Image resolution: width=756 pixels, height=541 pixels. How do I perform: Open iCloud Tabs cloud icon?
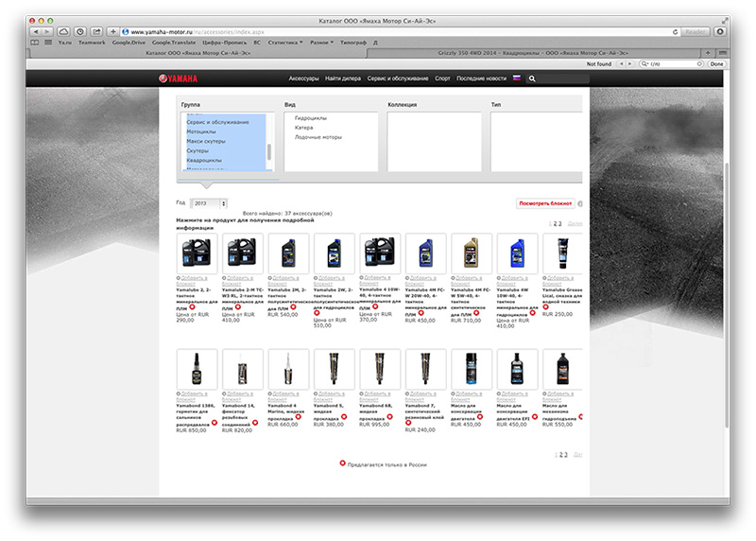63,32
